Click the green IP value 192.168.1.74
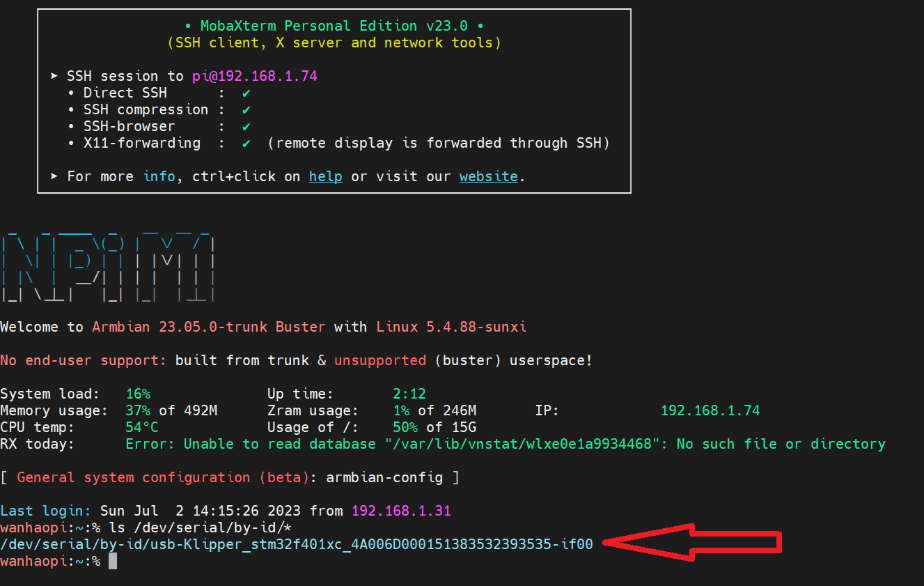The image size is (924, 586). 710,410
